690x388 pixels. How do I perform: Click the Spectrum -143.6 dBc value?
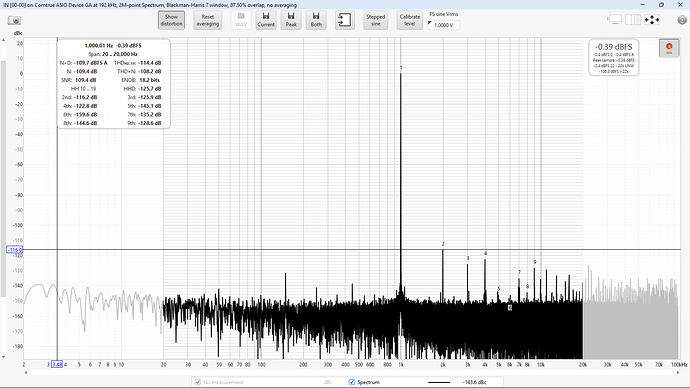474,382
